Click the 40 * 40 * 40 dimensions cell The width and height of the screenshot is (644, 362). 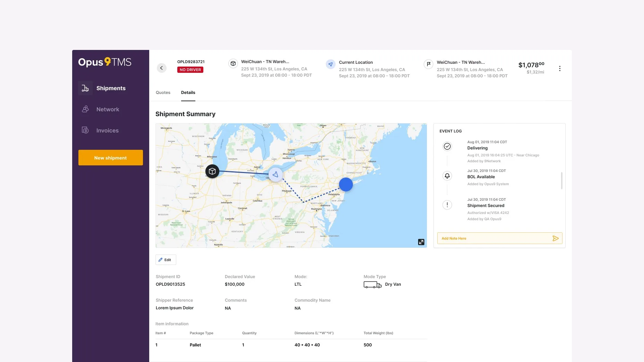pos(307,345)
